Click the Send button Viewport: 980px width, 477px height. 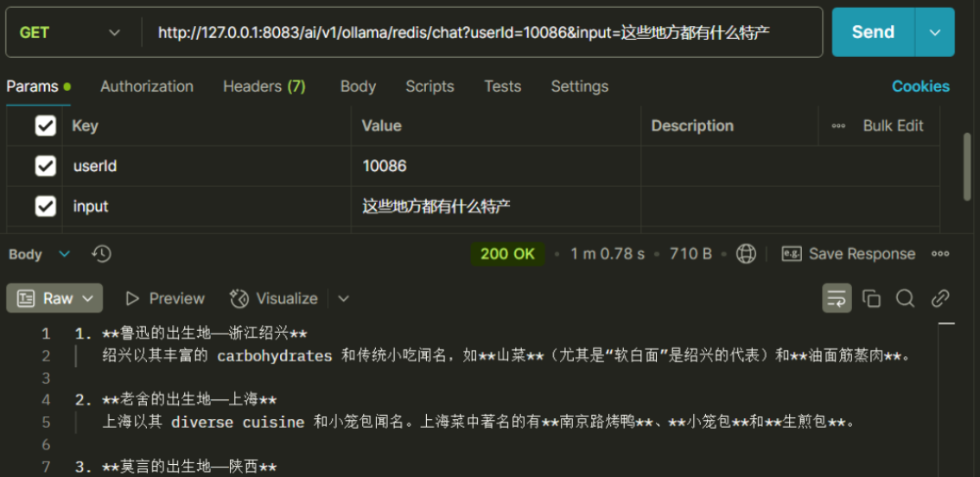click(x=873, y=33)
